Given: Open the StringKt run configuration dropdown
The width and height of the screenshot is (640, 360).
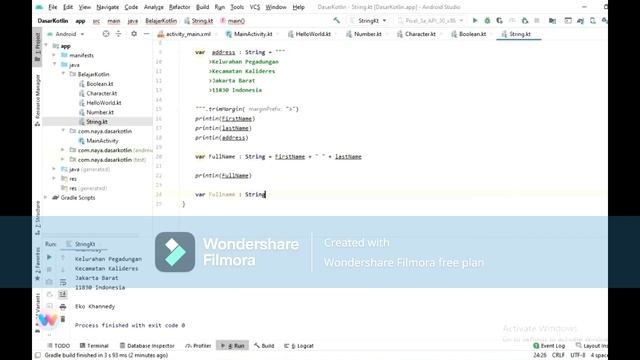Looking at the screenshot, I should (x=368, y=20).
